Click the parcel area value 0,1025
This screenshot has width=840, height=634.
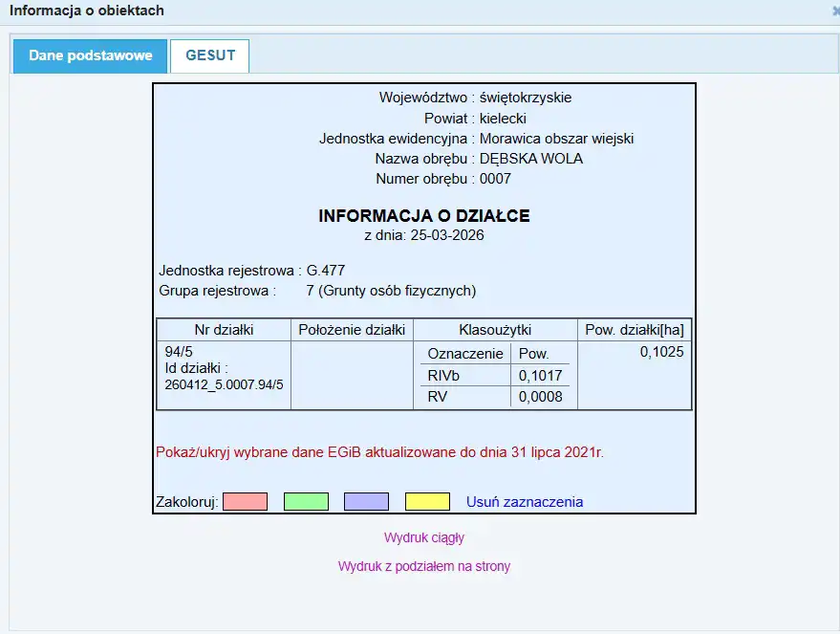point(661,352)
